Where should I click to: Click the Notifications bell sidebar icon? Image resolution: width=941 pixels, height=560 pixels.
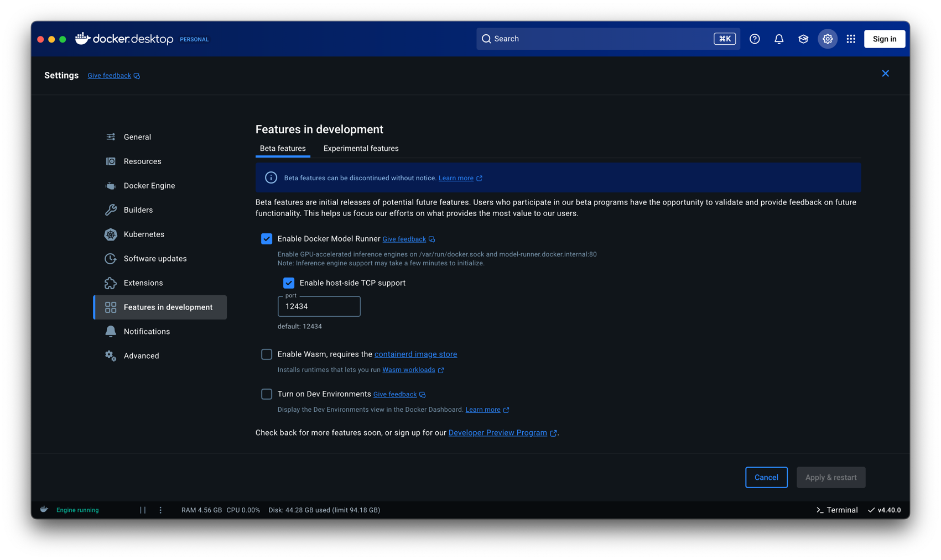tap(111, 332)
